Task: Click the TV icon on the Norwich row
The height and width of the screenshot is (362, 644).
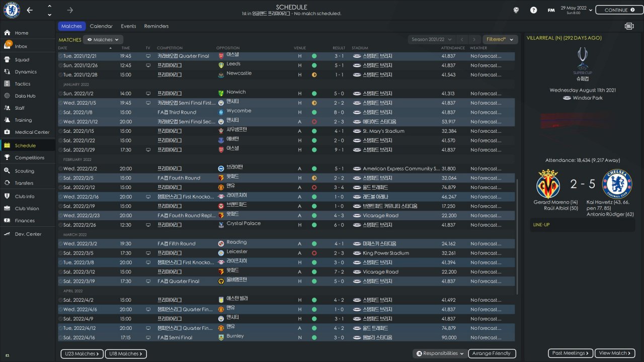Action: coord(148,94)
